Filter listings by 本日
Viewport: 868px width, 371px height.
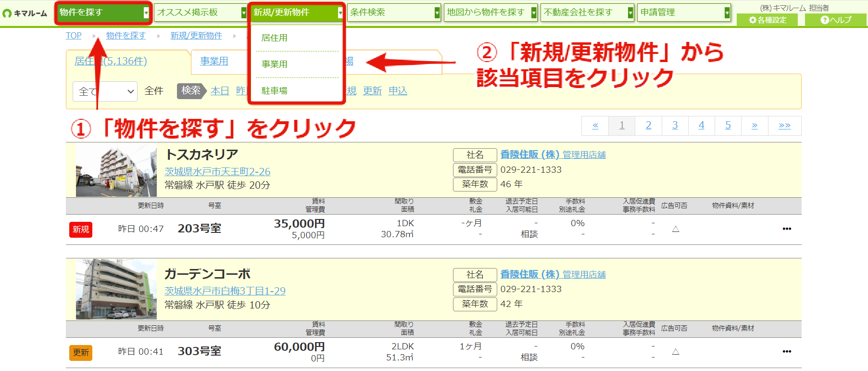coord(220,91)
